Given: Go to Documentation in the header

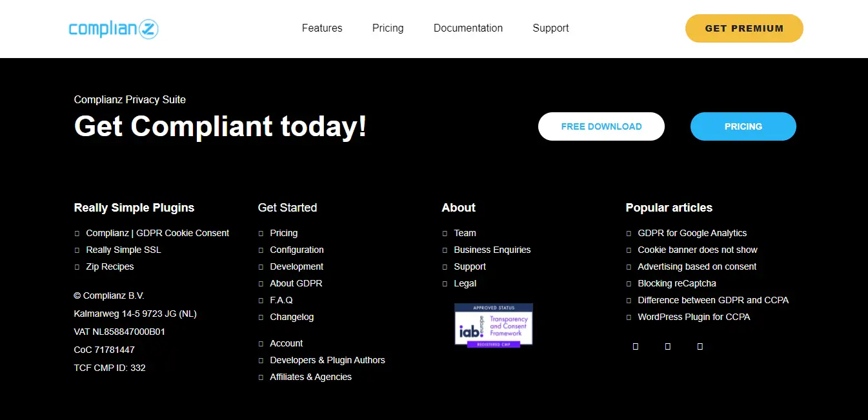Looking at the screenshot, I should 468,28.
